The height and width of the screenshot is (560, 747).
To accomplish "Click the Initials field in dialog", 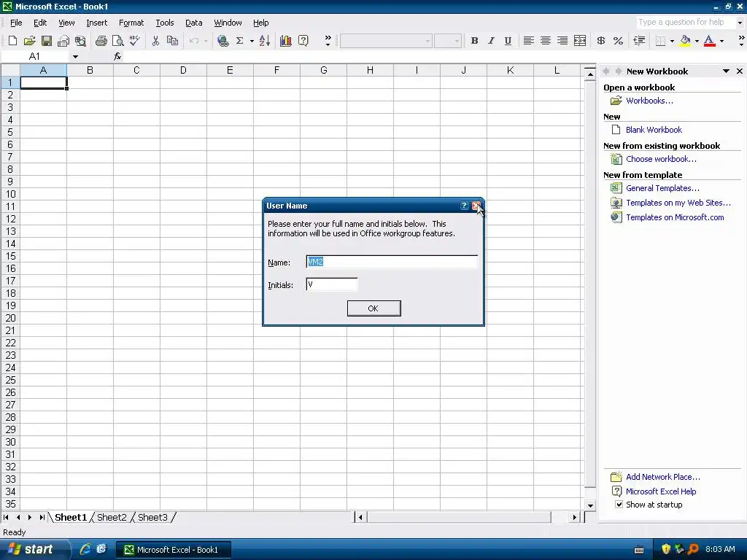I will pyautogui.click(x=332, y=285).
